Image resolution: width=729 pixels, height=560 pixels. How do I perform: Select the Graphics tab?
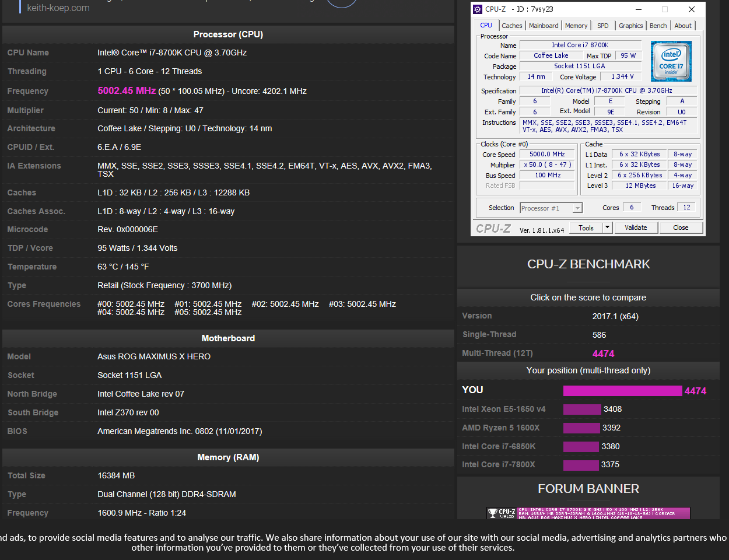pyautogui.click(x=631, y=26)
